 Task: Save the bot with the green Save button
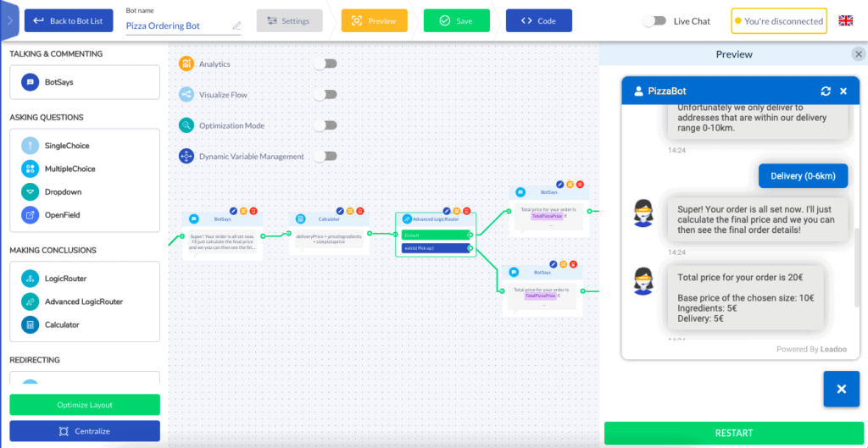click(x=456, y=20)
